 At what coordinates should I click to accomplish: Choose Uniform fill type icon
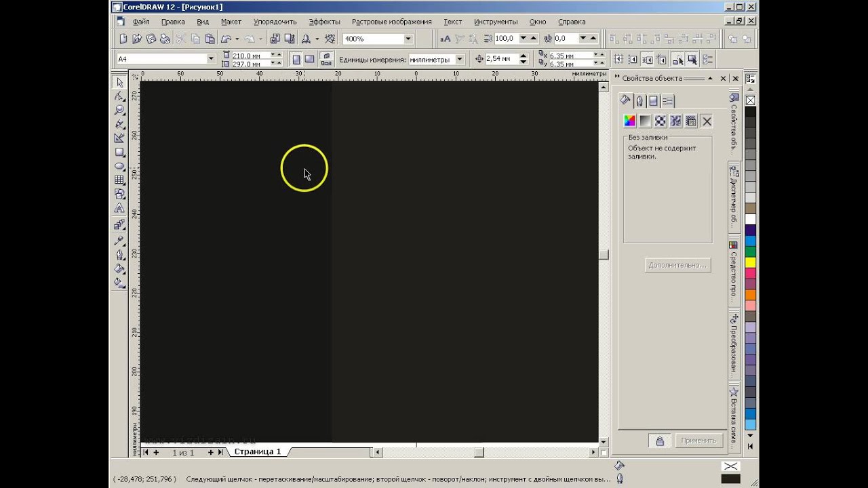click(630, 121)
